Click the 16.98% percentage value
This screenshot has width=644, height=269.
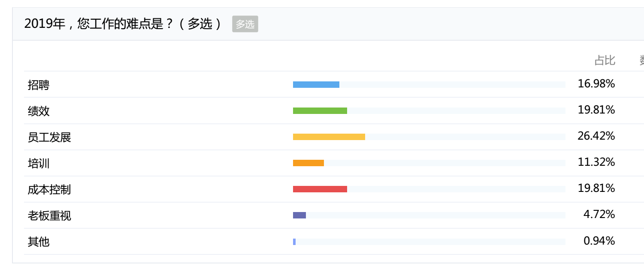[596, 84]
